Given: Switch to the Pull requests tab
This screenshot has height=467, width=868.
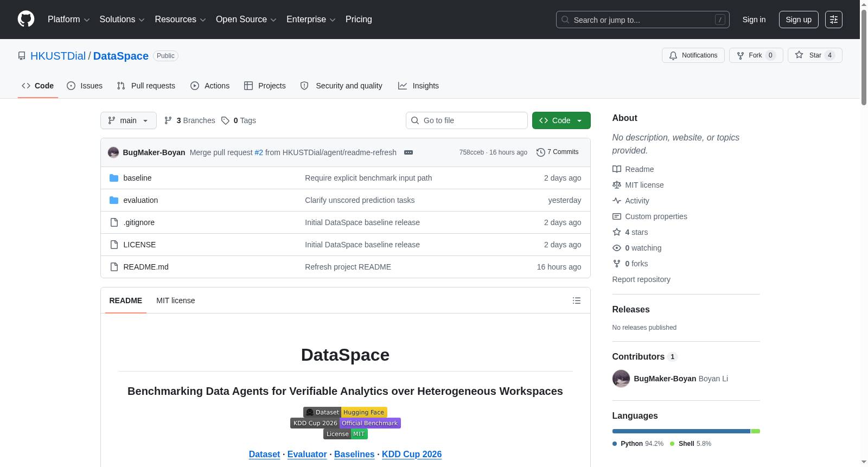Looking at the screenshot, I should tap(146, 86).
